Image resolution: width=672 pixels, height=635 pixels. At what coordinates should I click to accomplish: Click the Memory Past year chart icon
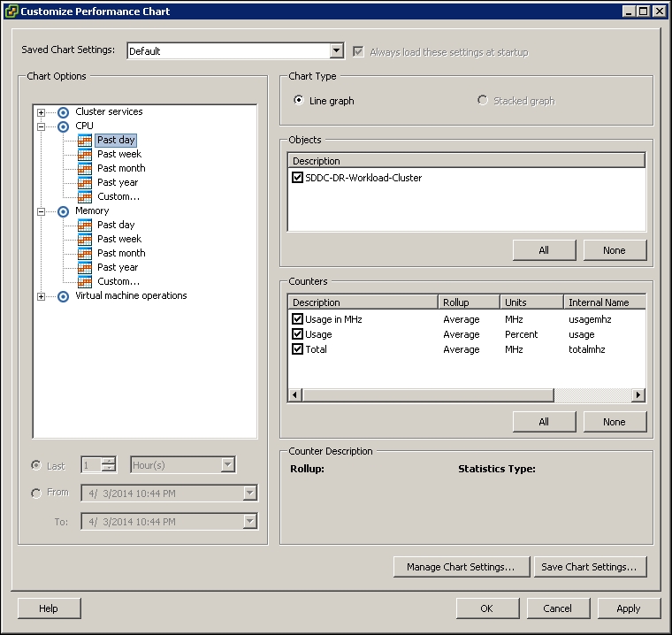tap(84, 268)
